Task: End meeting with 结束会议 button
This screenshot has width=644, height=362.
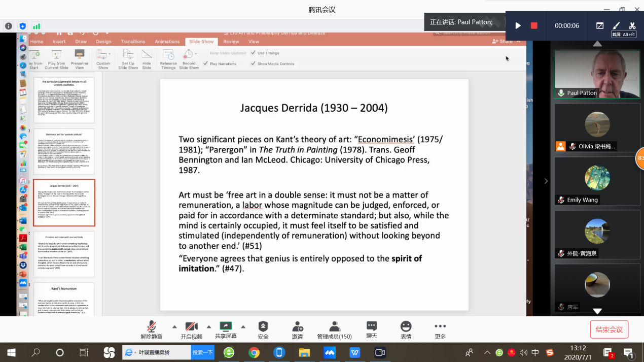Action: 609,330
